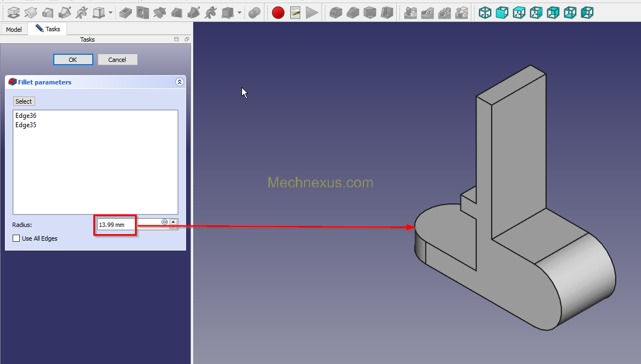641x364 pixels.
Task: Switch to the Model tab
Action: point(14,29)
